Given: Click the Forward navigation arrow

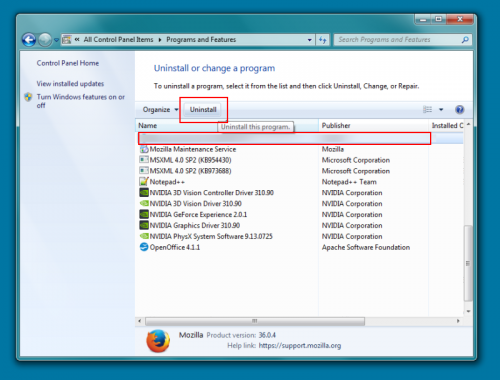Looking at the screenshot, I should pyautogui.click(x=45, y=40).
